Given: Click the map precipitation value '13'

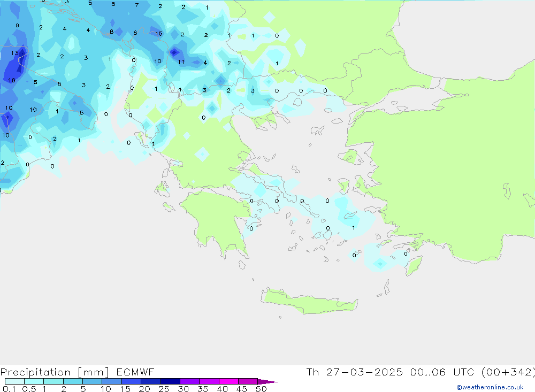Looking at the screenshot, I should (14, 53).
